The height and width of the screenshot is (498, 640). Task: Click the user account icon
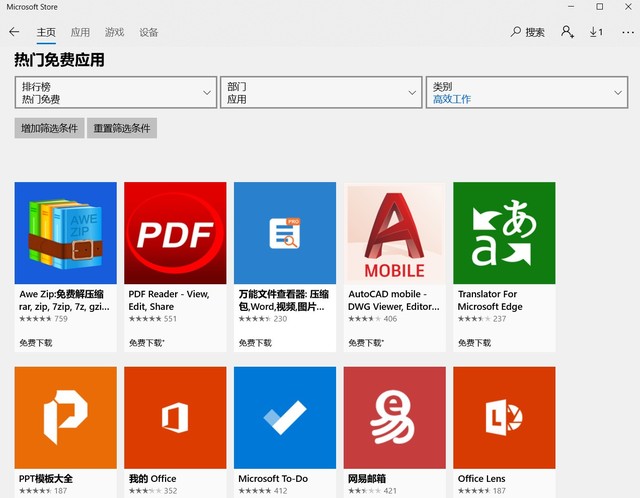pyautogui.click(x=567, y=32)
